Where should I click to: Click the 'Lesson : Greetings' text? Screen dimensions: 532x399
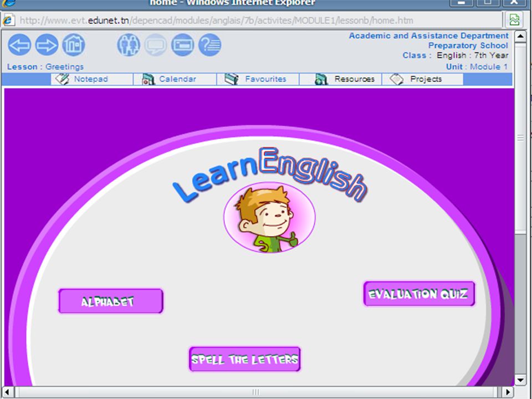pyautogui.click(x=45, y=66)
